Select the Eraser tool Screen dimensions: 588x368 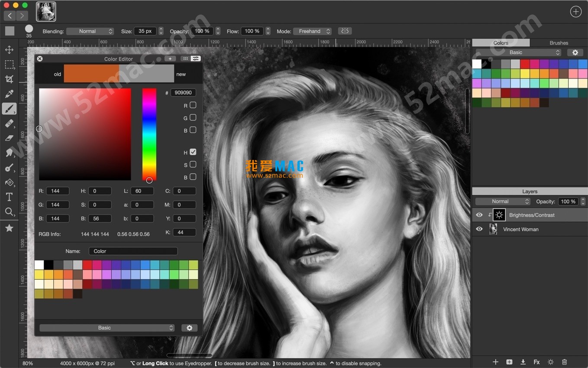[x=9, y=138]
